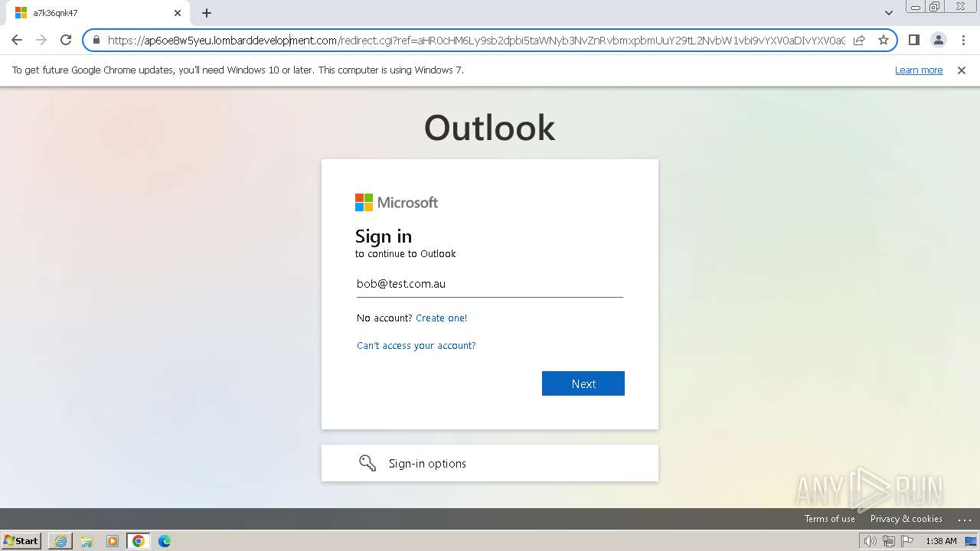Click the footer ellipsis more options
The image size is (980, 551).
click(965, 520)
